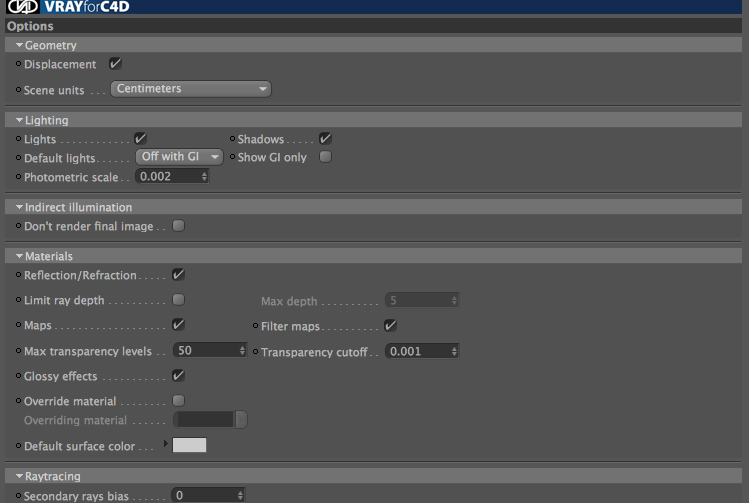Viewport: 749px width, 503px height.
Task: Click the Show GI only parameter dot
Action: (233, 157)
